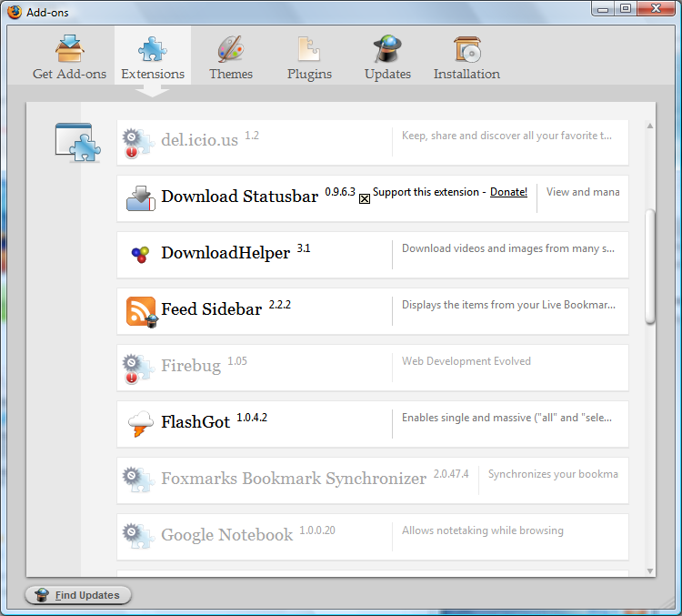Click the Foxmarks Bookmark Synchronizer icon
The image size is (682, 616).
138,480
